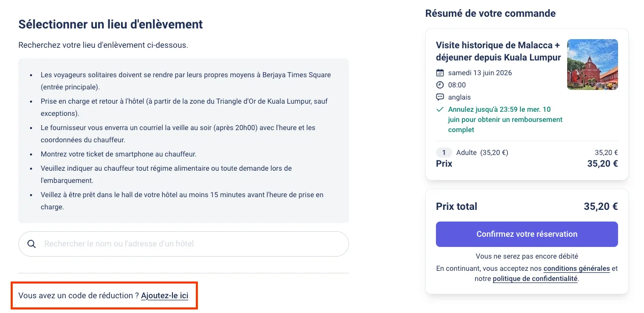644x313 pixels.
Task: Open the conditions générales link
Action: click(576, 268)
